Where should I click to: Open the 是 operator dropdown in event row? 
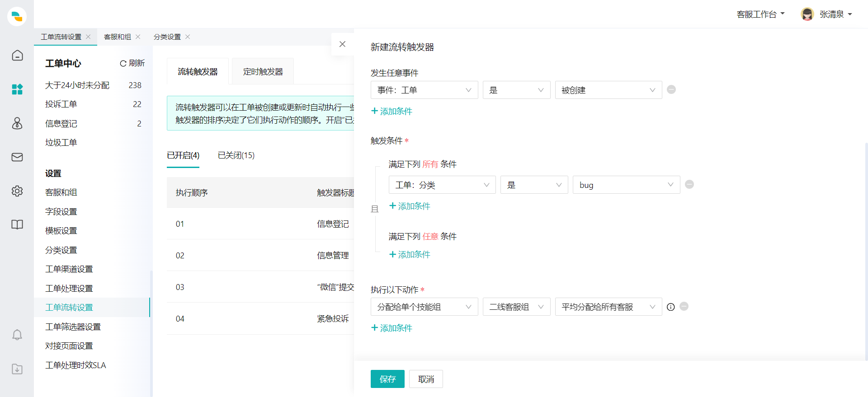[516, 90]
